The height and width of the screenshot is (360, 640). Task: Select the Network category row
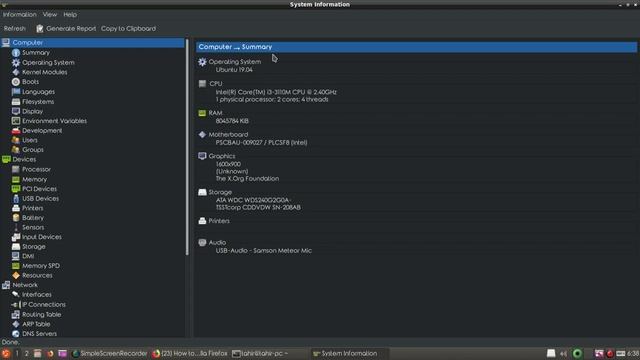pos(93,285)
